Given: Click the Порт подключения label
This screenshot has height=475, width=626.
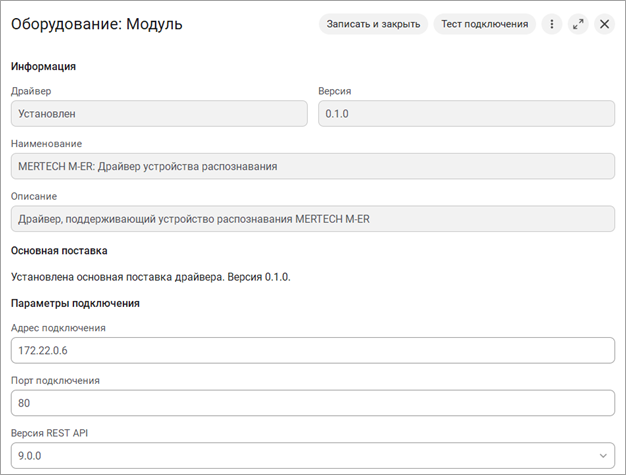Looking at the screenshot, I should (x=55, y=381).
